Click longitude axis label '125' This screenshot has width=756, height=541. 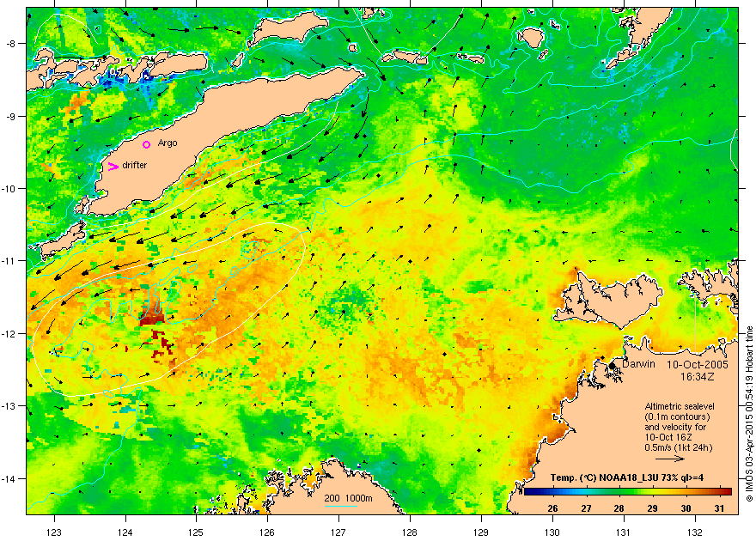click(196, 532)
